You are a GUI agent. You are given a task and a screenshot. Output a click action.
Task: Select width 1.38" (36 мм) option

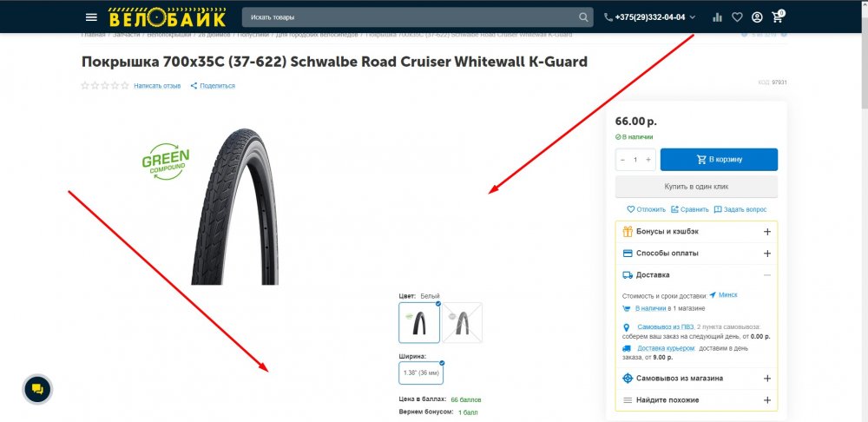(421, 373)
